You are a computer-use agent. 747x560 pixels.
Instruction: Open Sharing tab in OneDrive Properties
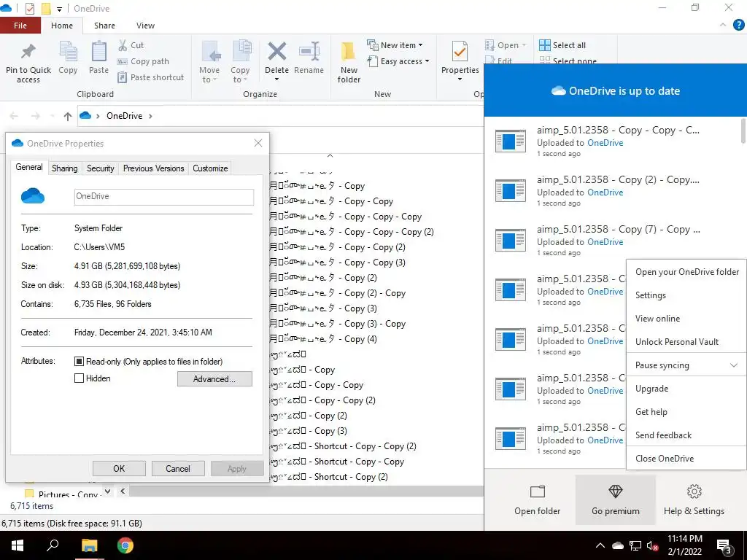click(x=65, y=168)
